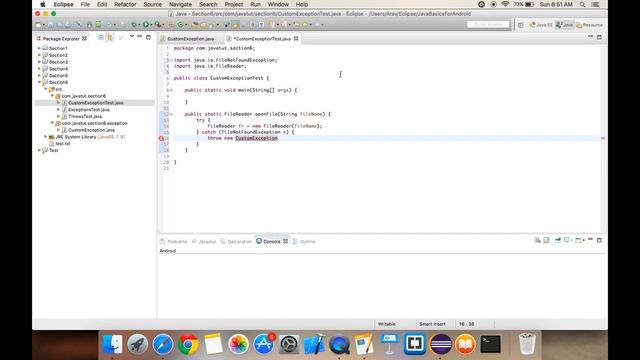Open Spotlight search in menu bar
The image size is (640, 360).
coord(582,4)
